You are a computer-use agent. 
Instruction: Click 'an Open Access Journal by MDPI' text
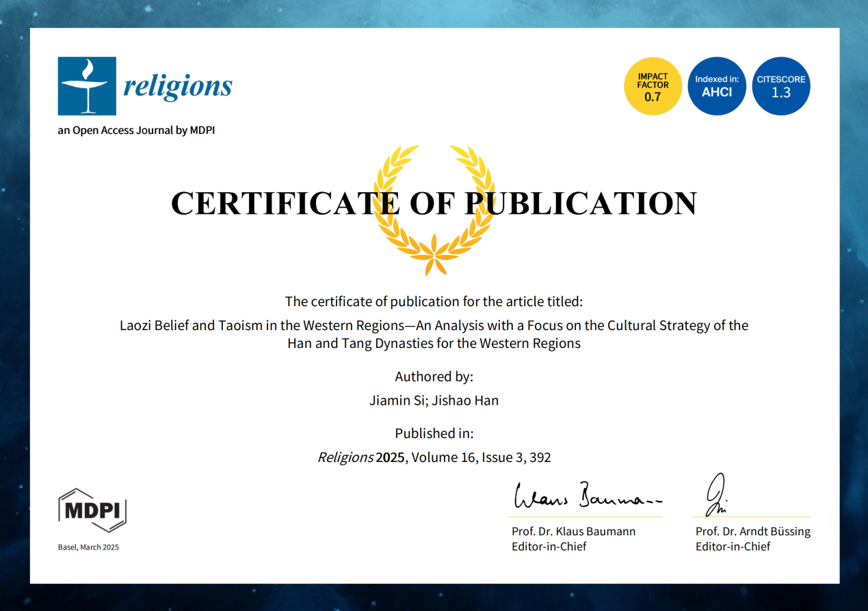[136, 130]
